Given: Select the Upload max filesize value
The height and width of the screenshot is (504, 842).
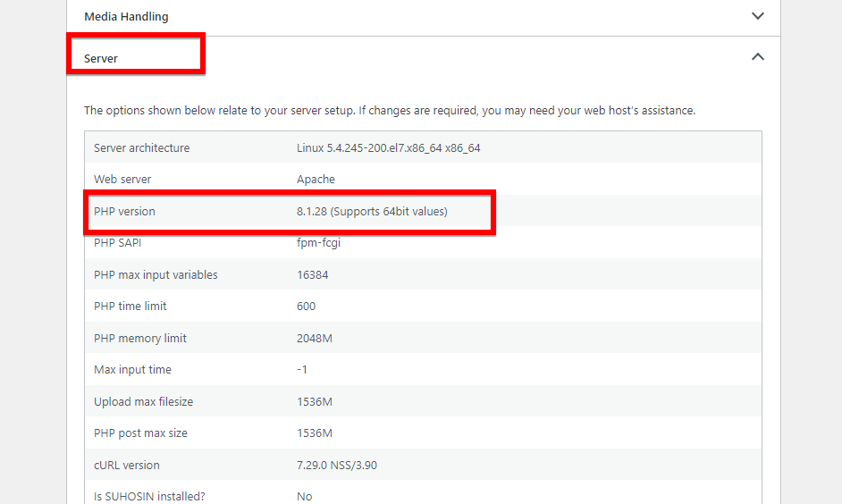Looking at the screenshot, I should tap(315, 401).
